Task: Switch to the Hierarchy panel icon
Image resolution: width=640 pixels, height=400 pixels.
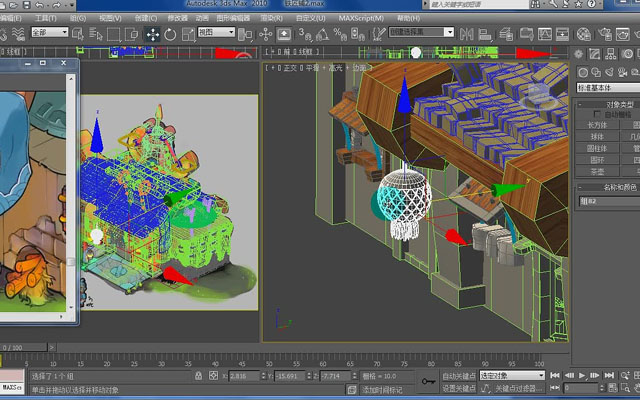Action: coord(611,54)
